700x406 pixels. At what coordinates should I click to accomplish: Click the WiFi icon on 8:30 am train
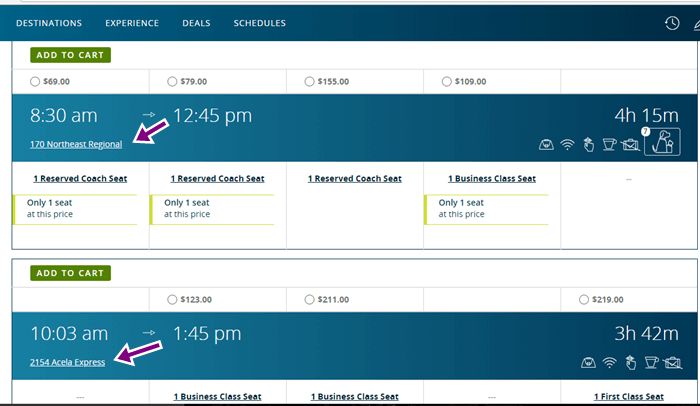(567, 145)
